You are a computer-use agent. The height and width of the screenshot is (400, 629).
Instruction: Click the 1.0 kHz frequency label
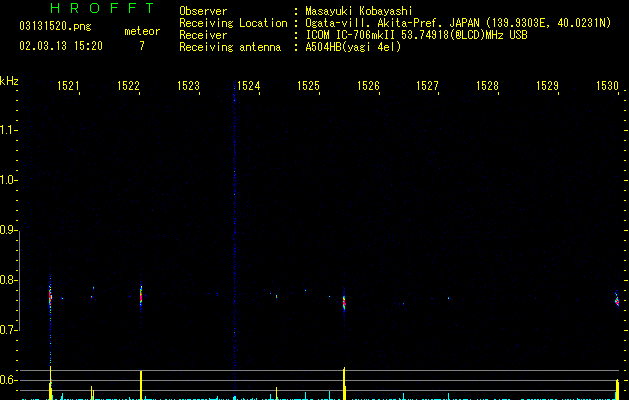[x=8, y=180]
